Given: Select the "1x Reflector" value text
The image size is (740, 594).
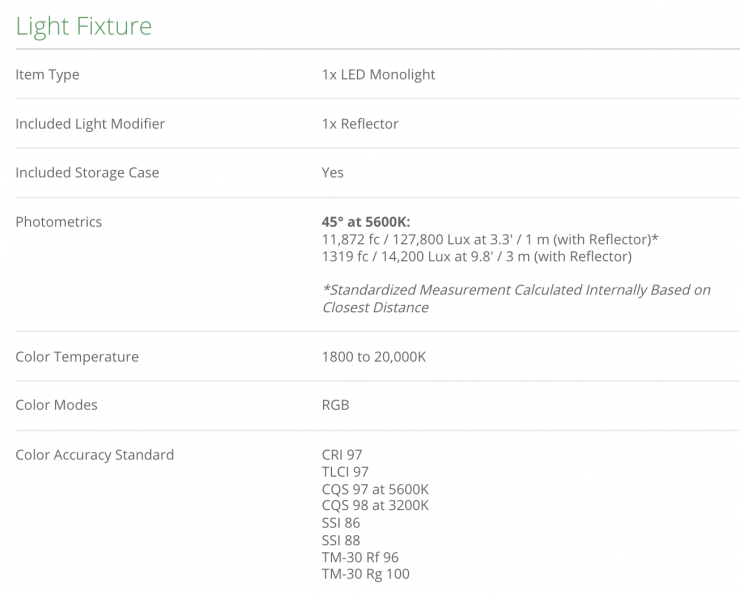Looking at the screenshot, I should point(360,124).
